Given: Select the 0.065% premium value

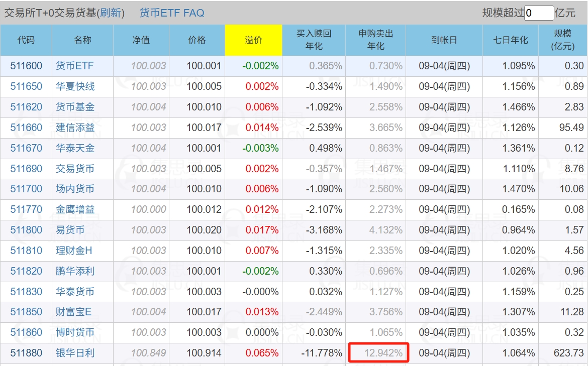Looking at the screenshot, I should click(262, 353).
